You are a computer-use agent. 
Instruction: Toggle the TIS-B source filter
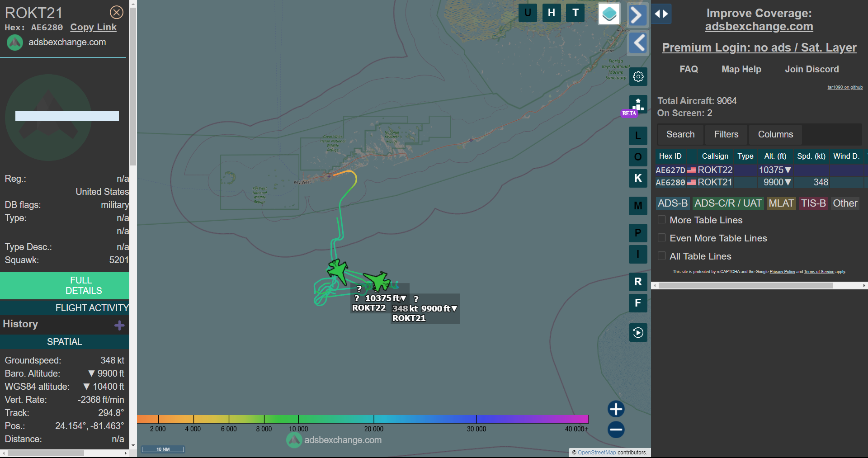tap(813, 203)
